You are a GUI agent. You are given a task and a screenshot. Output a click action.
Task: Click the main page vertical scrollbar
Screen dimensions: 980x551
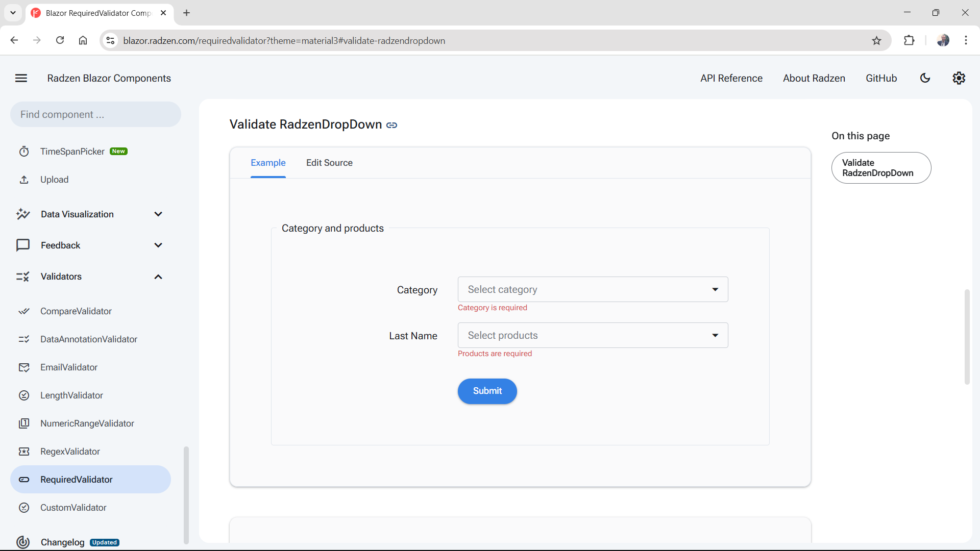click(967, 337)
